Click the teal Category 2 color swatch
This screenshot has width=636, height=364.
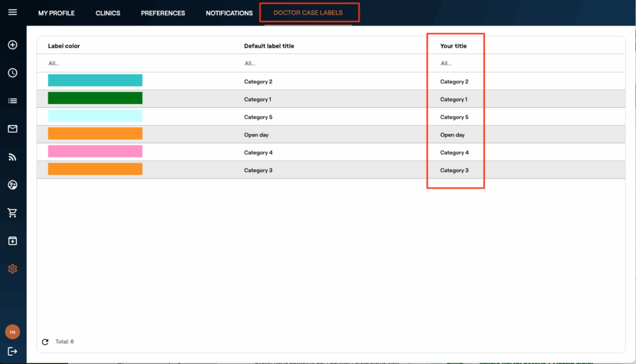click(95, 81)
